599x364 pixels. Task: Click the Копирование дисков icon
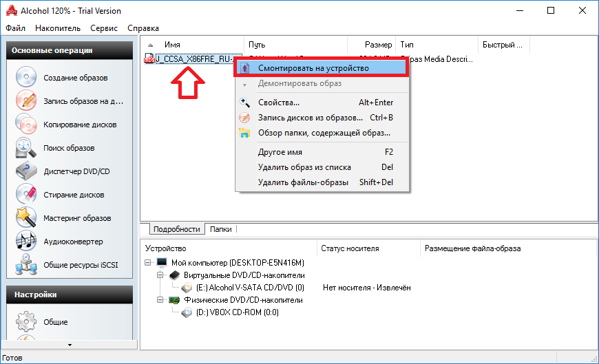(26, 124)
